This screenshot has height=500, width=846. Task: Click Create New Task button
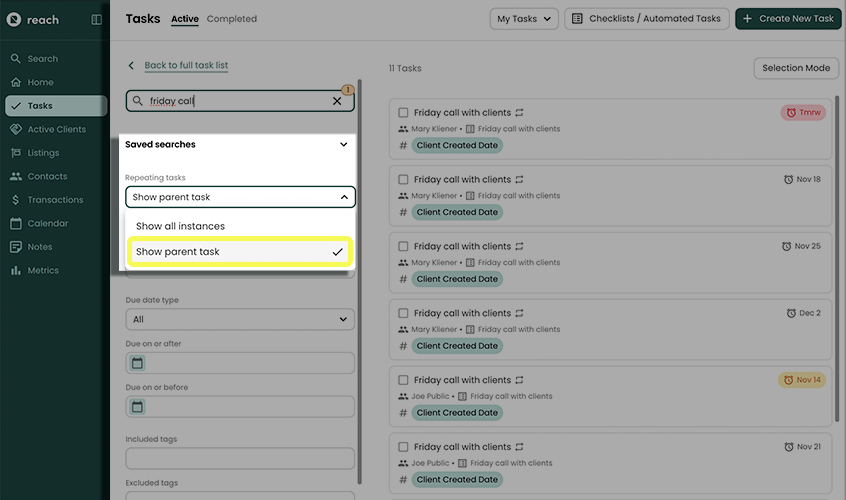[787, 19]
